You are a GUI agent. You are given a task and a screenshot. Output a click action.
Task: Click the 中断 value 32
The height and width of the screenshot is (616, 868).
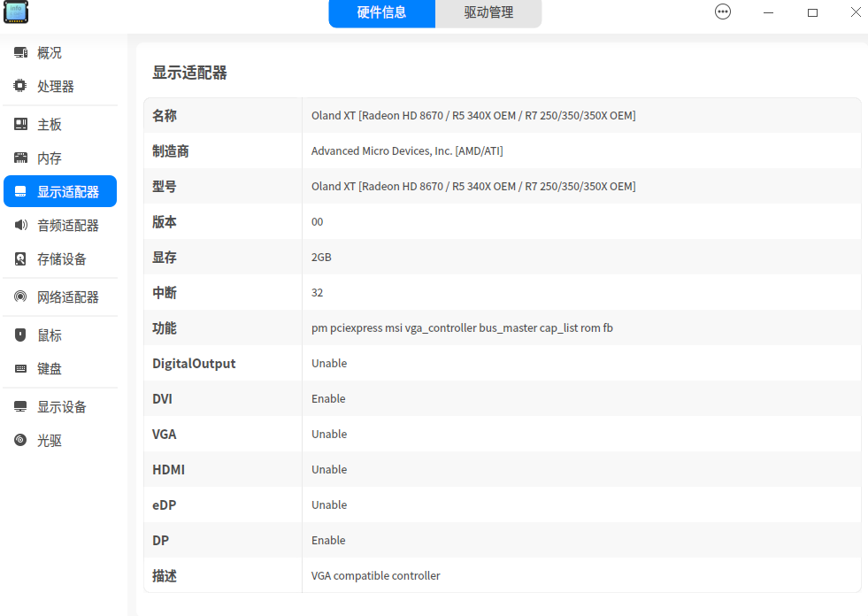317,292
